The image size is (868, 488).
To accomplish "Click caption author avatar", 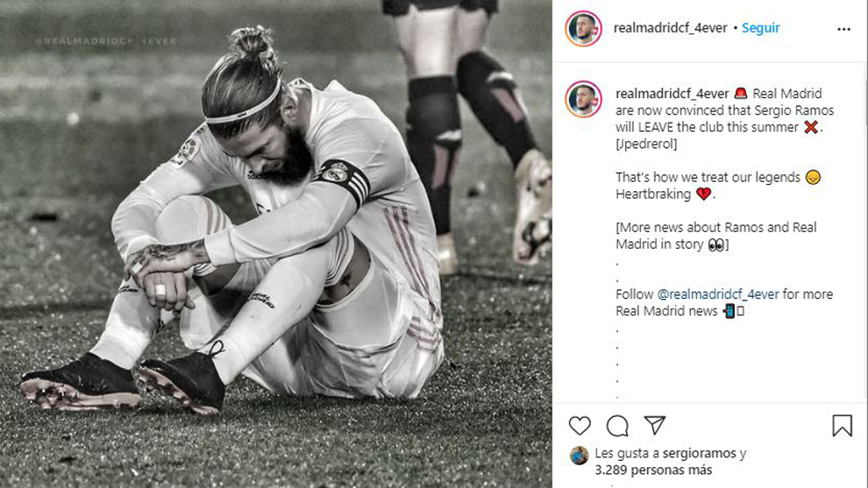I will pyautogui.click(x=583, y=99).
